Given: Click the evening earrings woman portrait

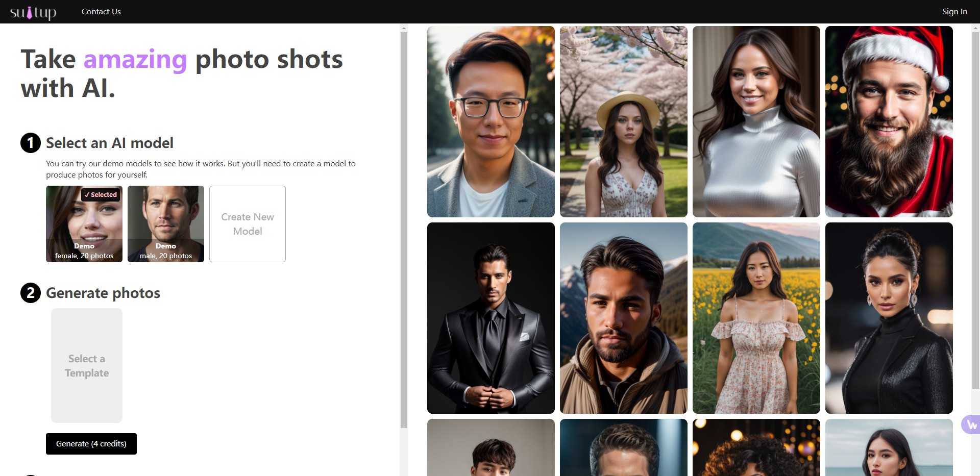Looking at the screenshot, I should tap(888, 318).
